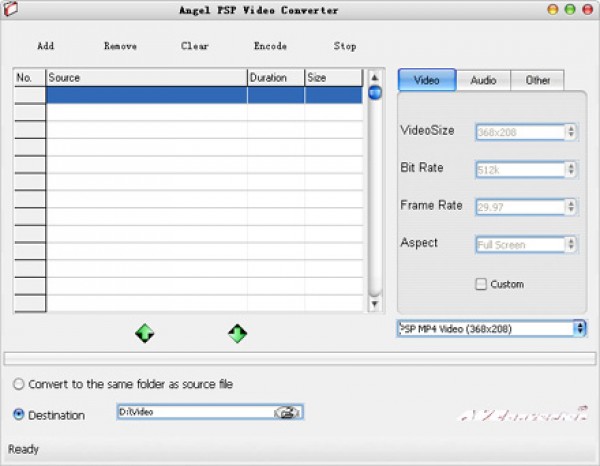Click the Source column header

(x=147, y=78)
